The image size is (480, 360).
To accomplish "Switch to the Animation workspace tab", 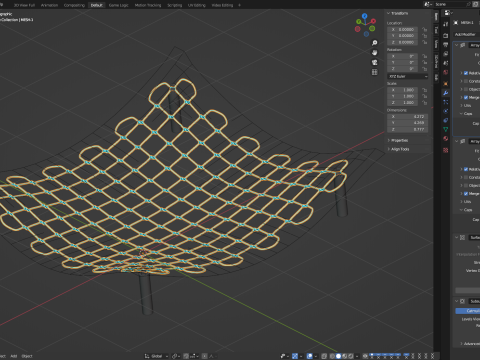I will 49,5.
